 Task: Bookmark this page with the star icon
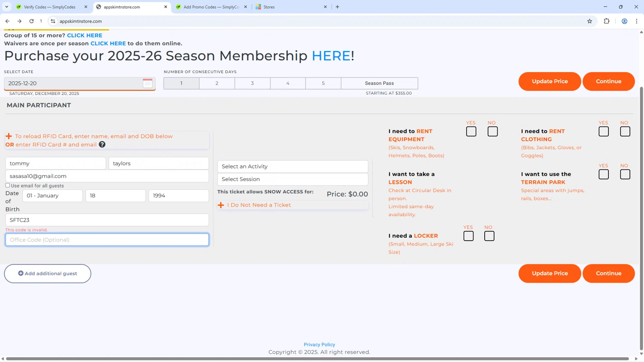coord(589,21)
